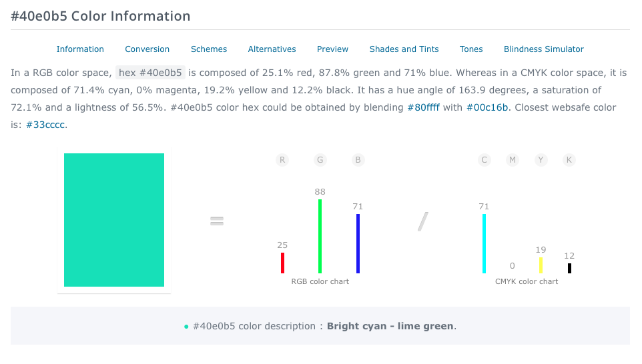Viewport: 642px width, 364px height.
Task: Click the B channel circle label
Action: (358, 160)
